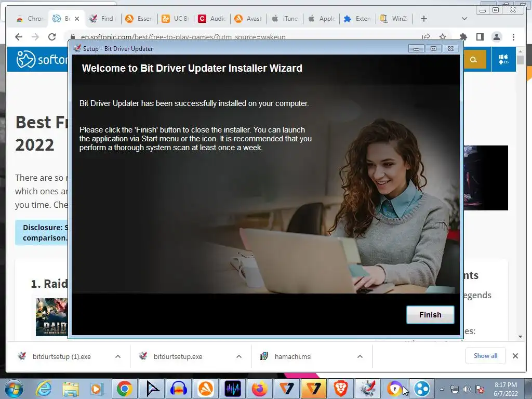Expand options for bitdurtsetup.exe download

tap(239, 356)
